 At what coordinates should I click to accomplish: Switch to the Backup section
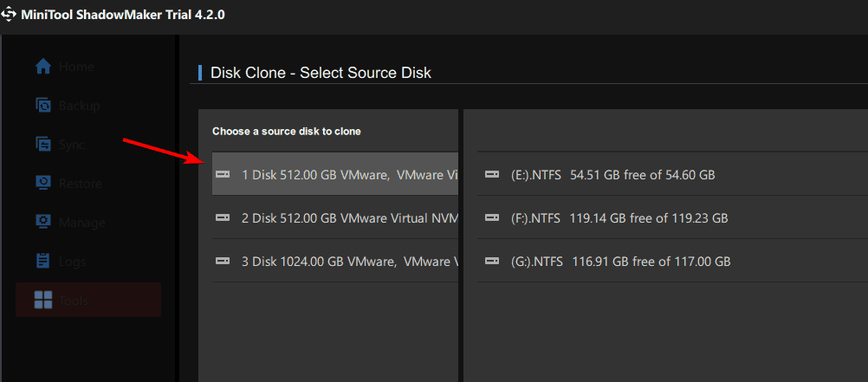click(x=79, y=106)
